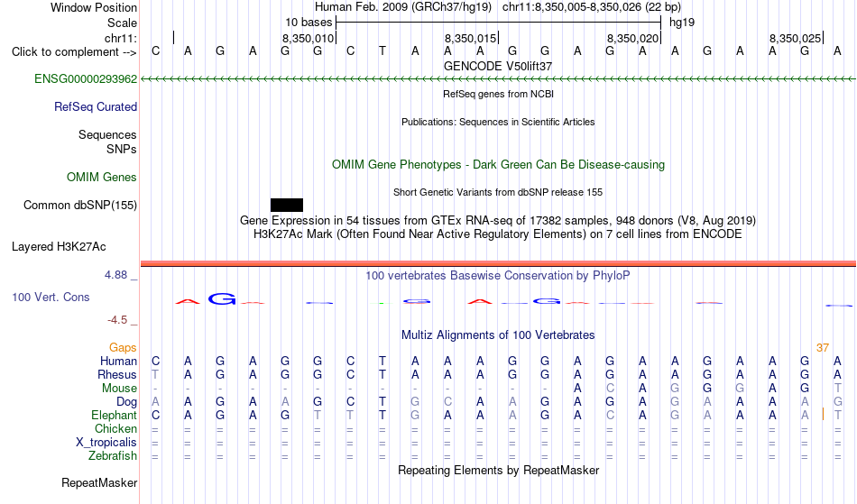Click the Mouse alignment row label
Screen dimensions: 857x504
(x=119, y=389)
